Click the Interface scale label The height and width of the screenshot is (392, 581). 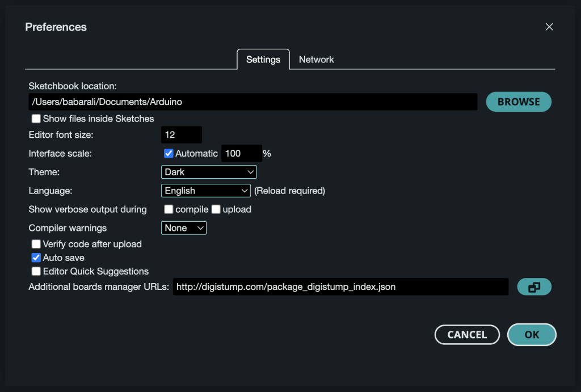click(60, 153)
